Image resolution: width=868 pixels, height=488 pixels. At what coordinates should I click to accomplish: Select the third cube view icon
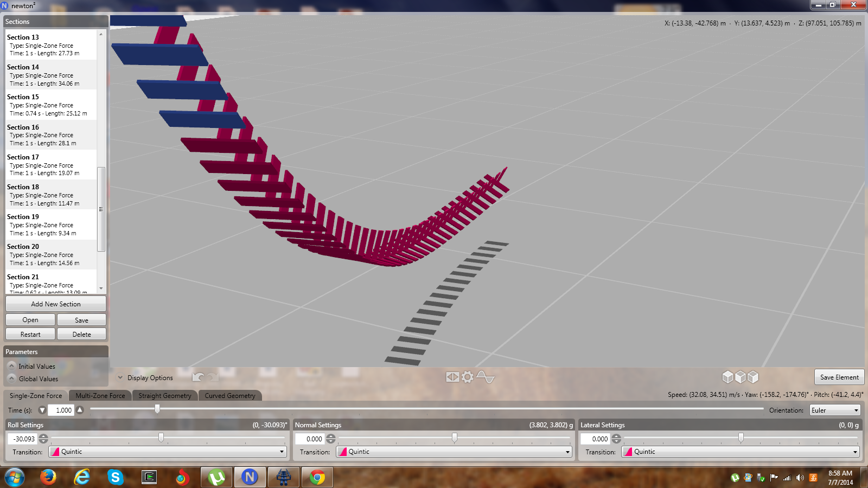(x=753, y=377)
